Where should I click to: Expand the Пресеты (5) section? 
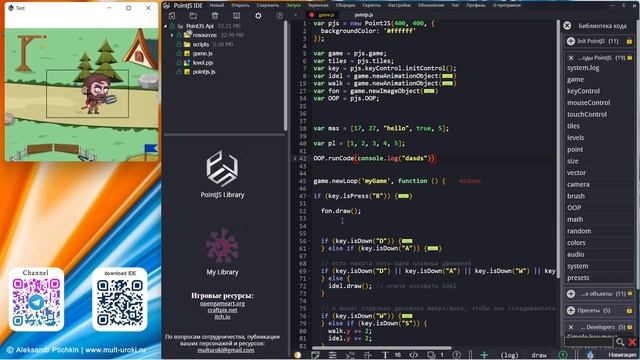click(x=571, y=310)
